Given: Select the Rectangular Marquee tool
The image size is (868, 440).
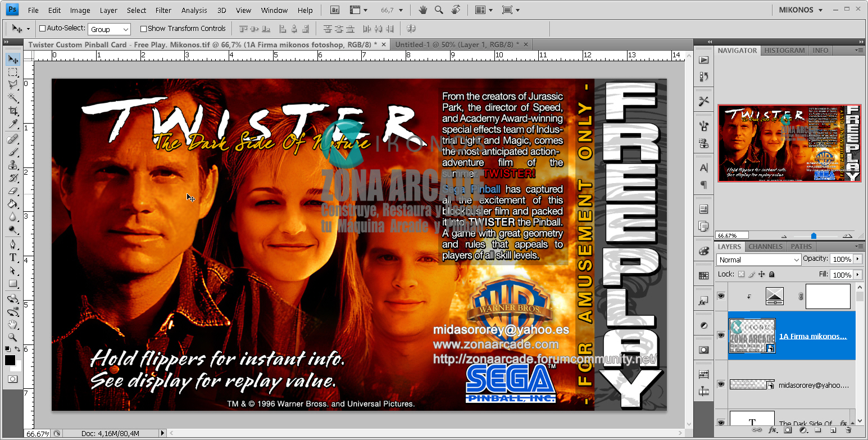Looking at the screenshot, I should [13, 72].
